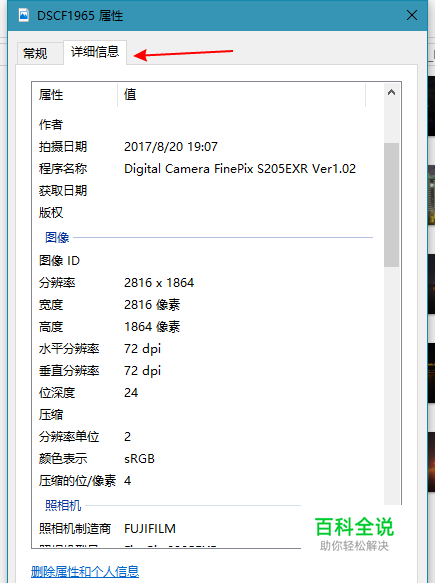Viewport: 435px width, 583px height.
Task: Click the value 2017/8/20 19:07
Action: click(171, 146)
